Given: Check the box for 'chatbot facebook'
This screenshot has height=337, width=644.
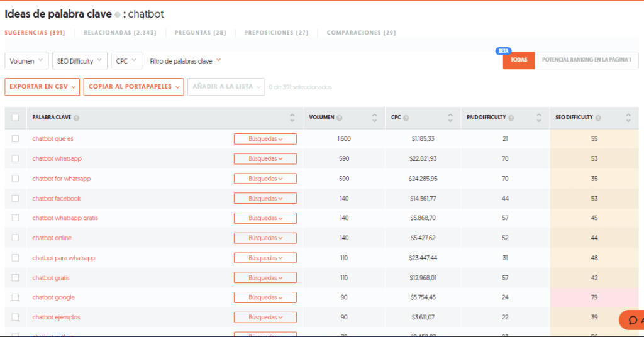Looking at the screenshot, I should [15, 198].
